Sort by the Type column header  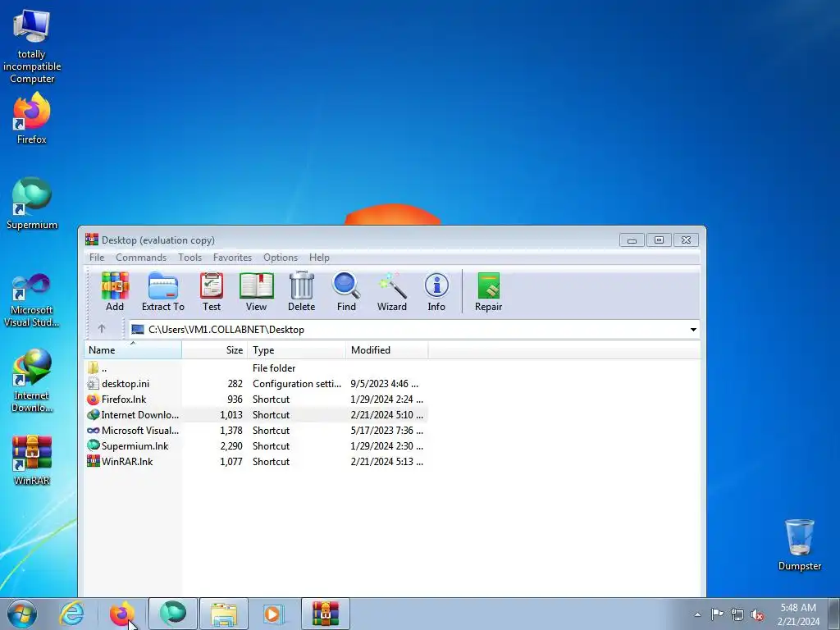(x=297, y=349)
